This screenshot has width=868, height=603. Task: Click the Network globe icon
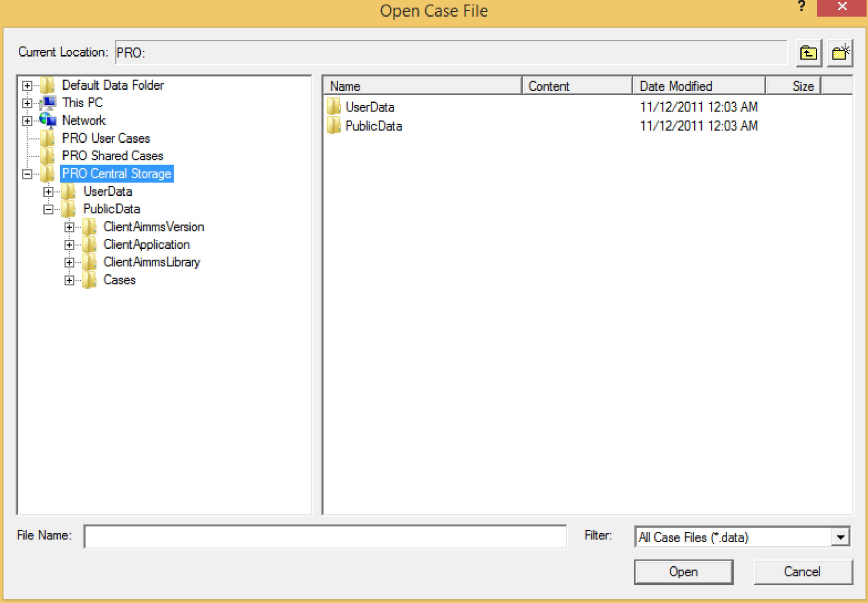[48, 120]
